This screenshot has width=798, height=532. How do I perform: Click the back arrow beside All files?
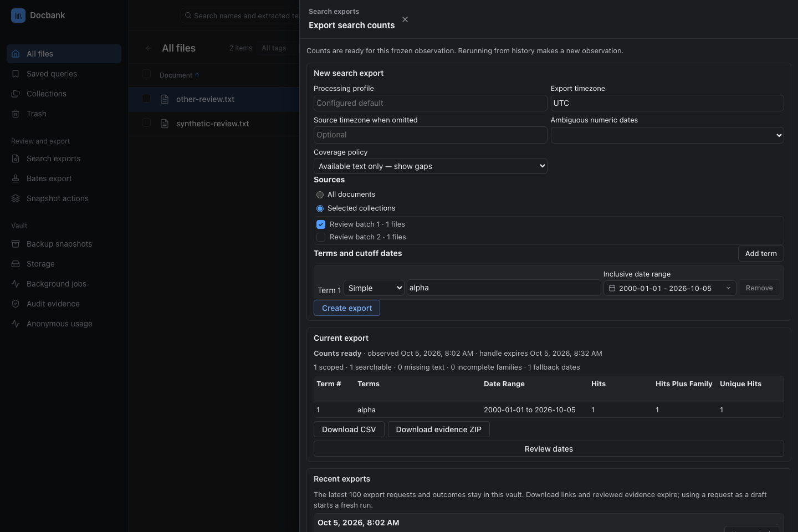coord(148,48)
